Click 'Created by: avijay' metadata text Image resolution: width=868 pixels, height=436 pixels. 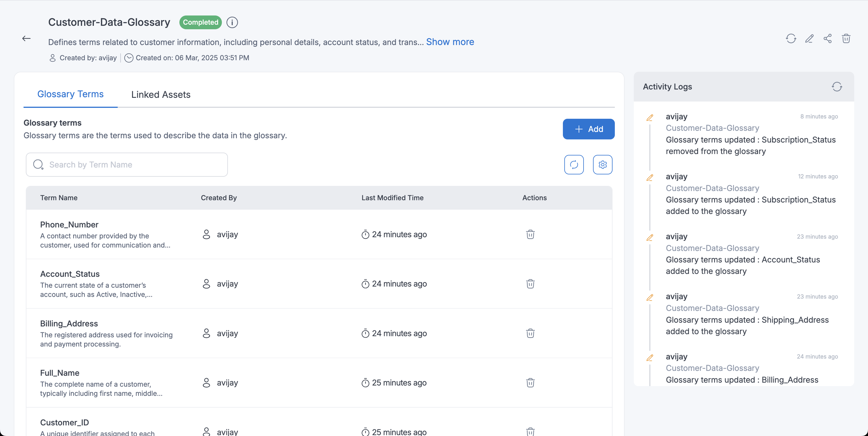pyautogui.click(x=88, y=58)
